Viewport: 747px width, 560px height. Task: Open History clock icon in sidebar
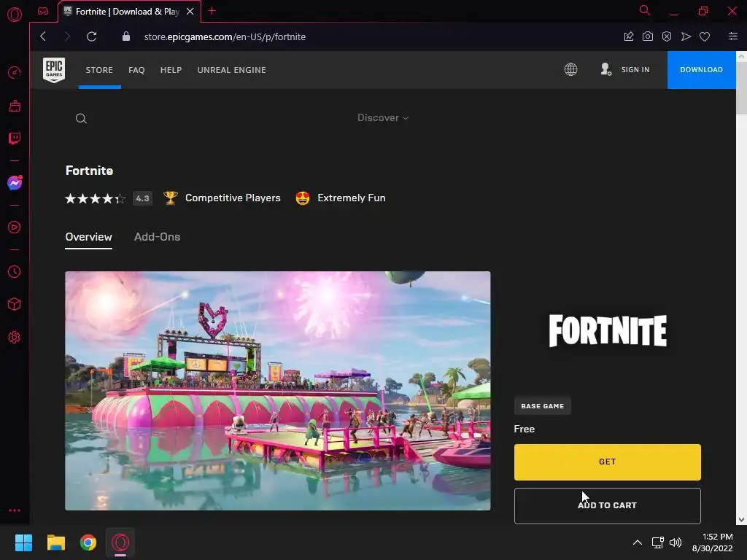pyautogui.click(x=15, y=271)
